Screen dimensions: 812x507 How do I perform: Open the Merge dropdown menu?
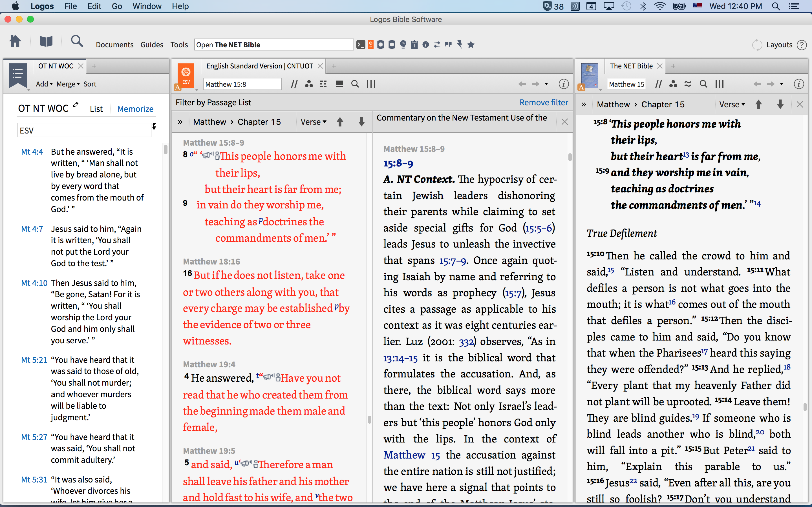pos(68,84)
